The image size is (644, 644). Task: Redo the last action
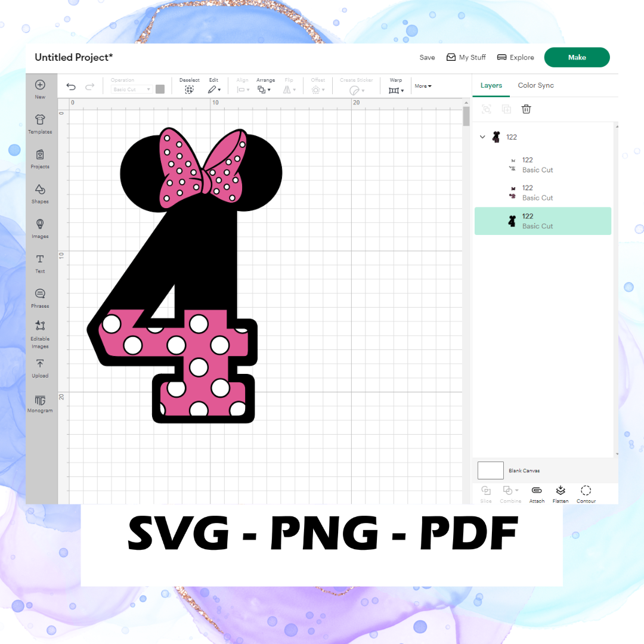coord(89,86)
